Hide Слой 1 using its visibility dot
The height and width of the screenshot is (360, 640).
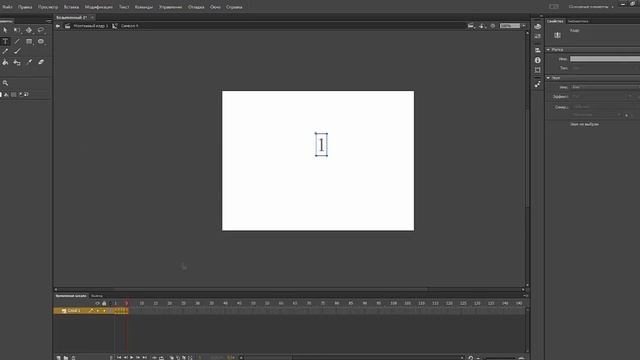click(x=98, y=311)
